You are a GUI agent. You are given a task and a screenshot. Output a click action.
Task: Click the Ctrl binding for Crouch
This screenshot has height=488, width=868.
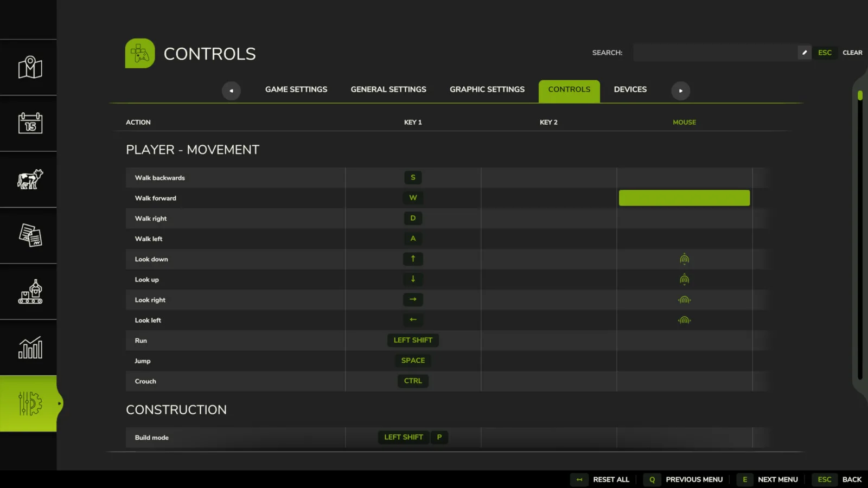pyautogui.click(x=413, y=381)
